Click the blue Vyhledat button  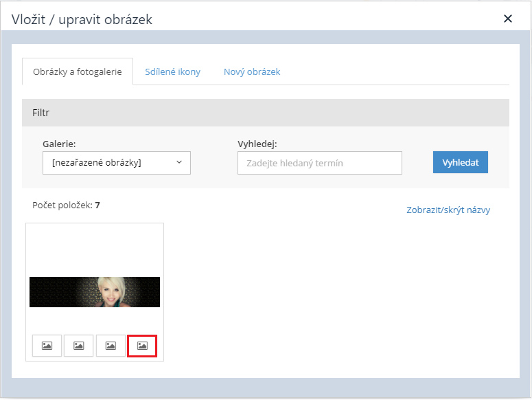pos(461,162)
